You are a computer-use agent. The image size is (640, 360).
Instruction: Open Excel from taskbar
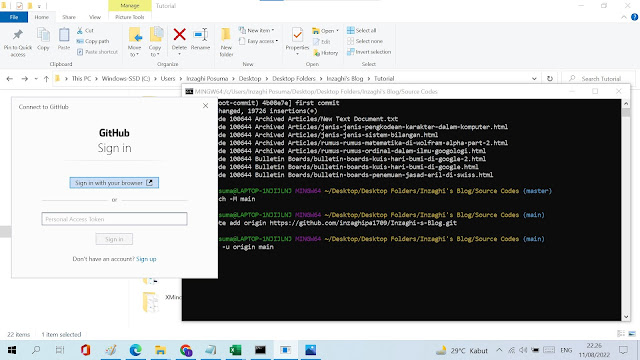(x=236, y=350)
